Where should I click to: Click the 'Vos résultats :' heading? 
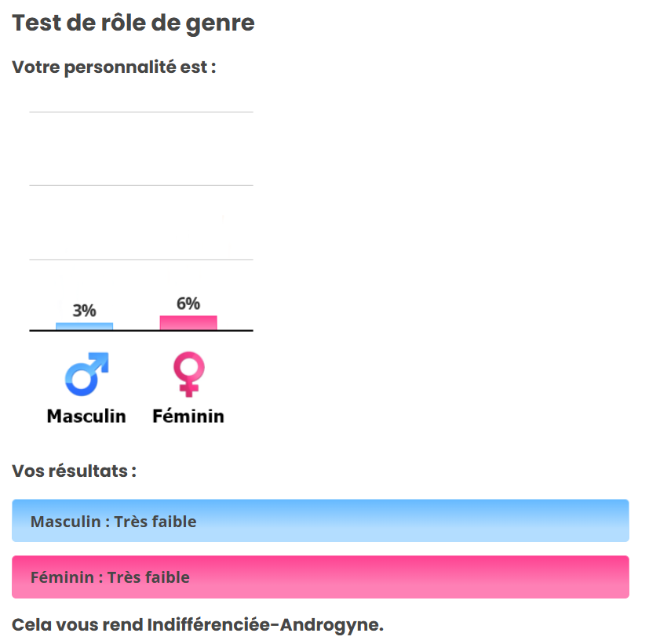click(75, 471)
